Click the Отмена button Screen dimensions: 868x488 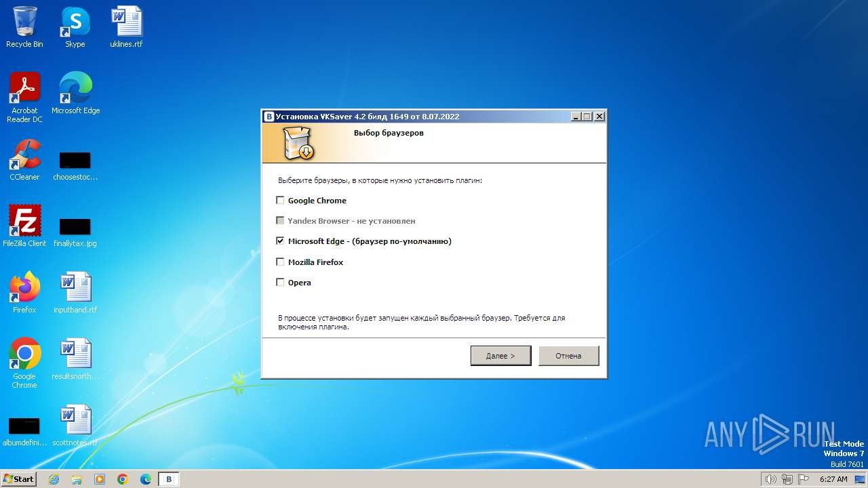click(x=568, y=356)
